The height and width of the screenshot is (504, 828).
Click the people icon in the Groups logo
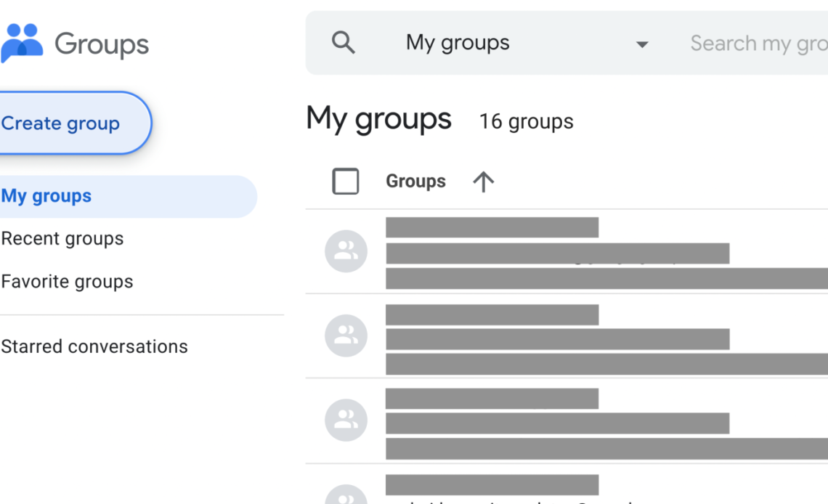tap(22, 41)
